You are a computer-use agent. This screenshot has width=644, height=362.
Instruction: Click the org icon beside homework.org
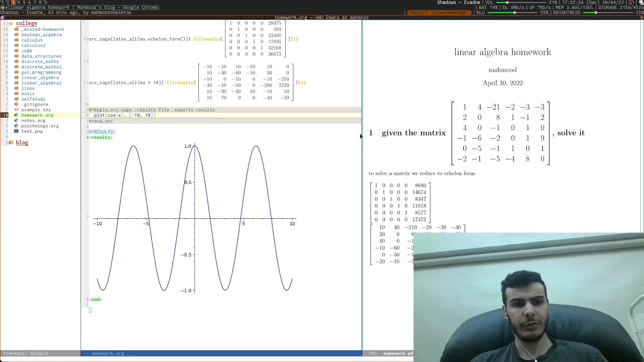tap(17, 115)
